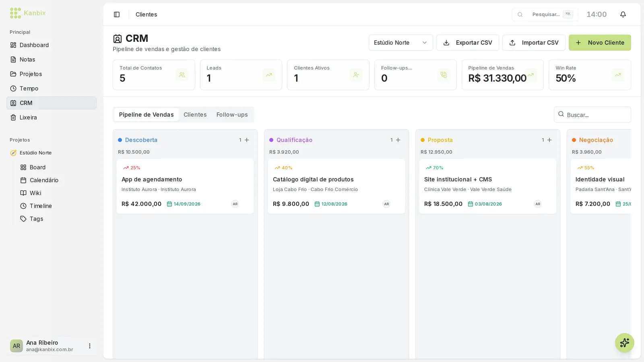
Task: Toggle the sidebar panel icon
Action: (117, 14)
